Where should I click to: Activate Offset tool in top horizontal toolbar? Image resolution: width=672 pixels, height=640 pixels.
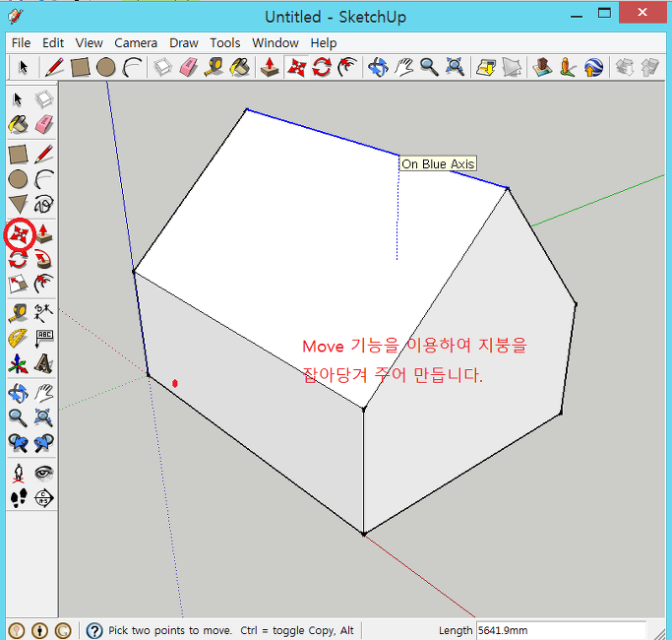(347, 67)
